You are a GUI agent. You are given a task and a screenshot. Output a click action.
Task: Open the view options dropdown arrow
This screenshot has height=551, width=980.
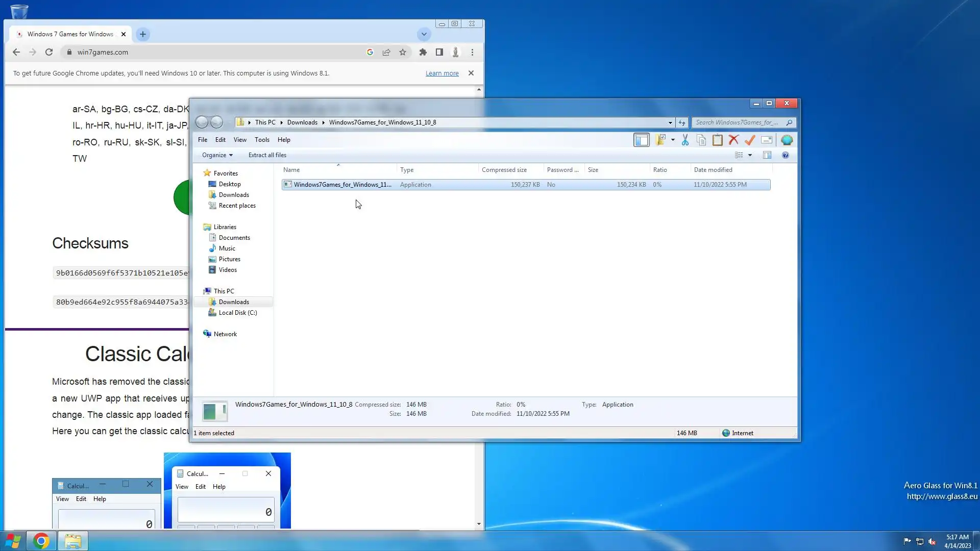(x=750, y=155)
